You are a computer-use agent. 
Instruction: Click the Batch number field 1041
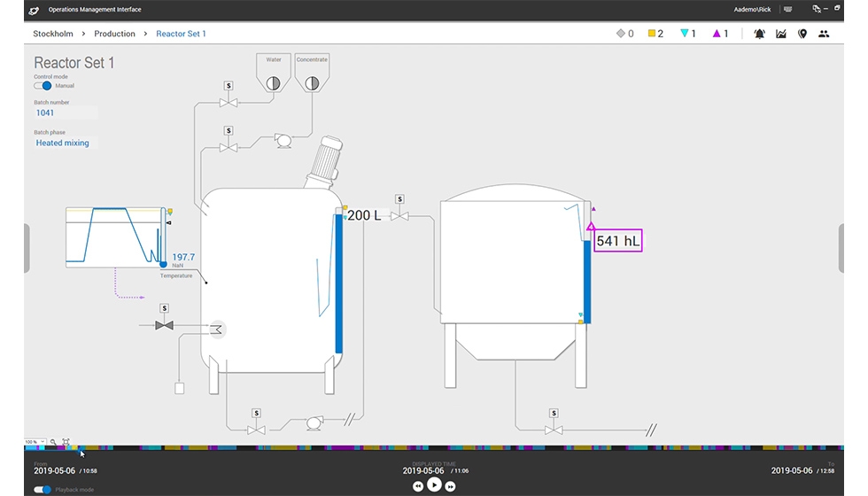point(65,112)
